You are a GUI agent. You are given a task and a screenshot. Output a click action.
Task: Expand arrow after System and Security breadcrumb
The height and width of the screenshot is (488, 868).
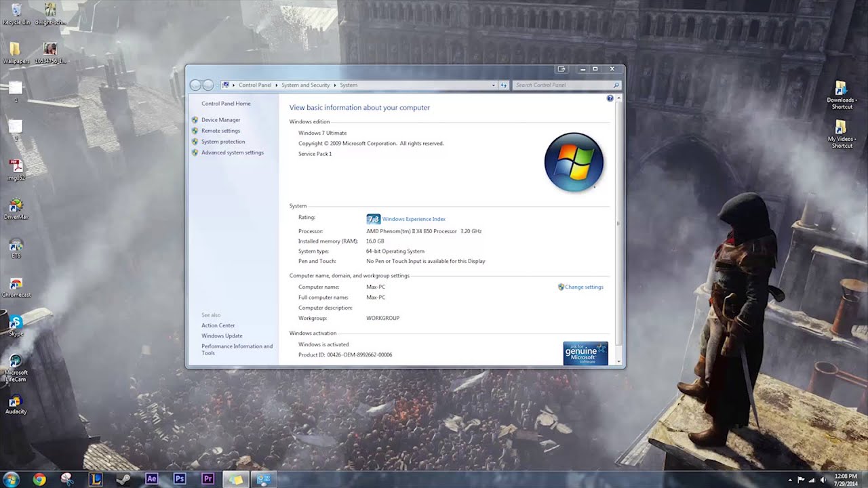click(x=334, y=85)
